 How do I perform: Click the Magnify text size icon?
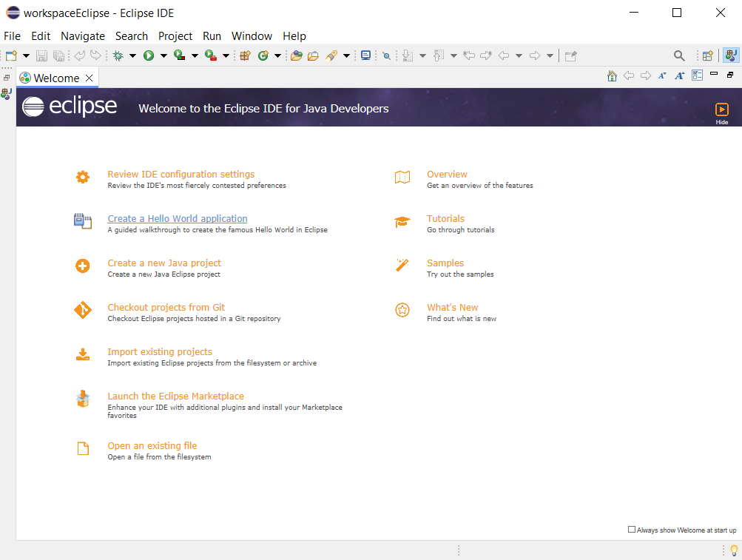point(679,75)
